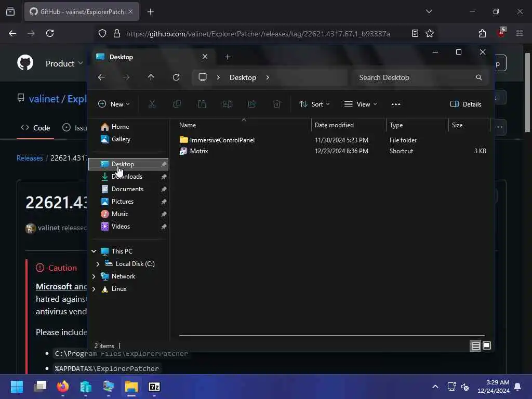Bookmark this page with the star icon
The image size is (532, 399).
coord(430,33)
